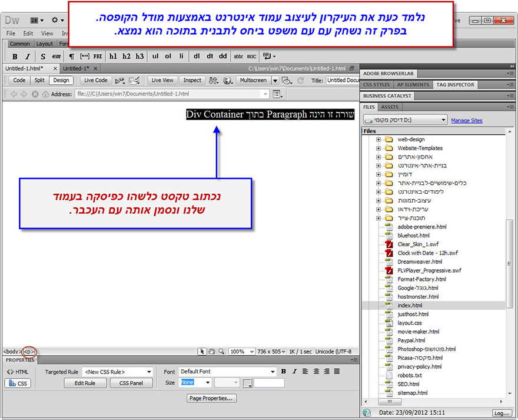This screenshot has height=420, width=518.
Task: Open Page Properties dialog
Action: pyautogui.click(x=211, y=398)
